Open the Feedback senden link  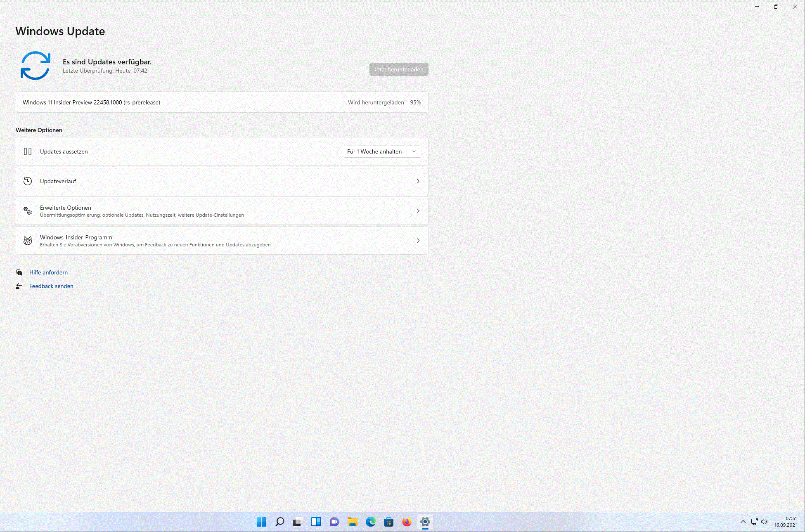point(51,286)
